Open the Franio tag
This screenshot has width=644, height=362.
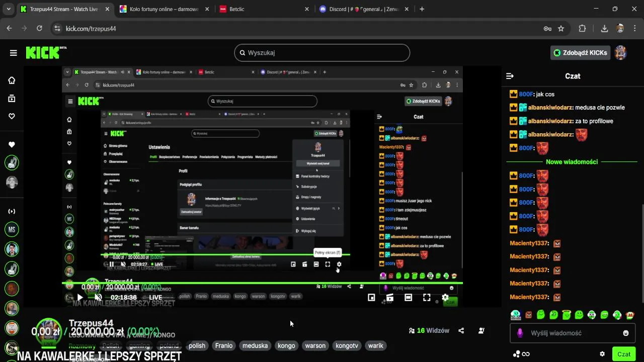[224, 346]
